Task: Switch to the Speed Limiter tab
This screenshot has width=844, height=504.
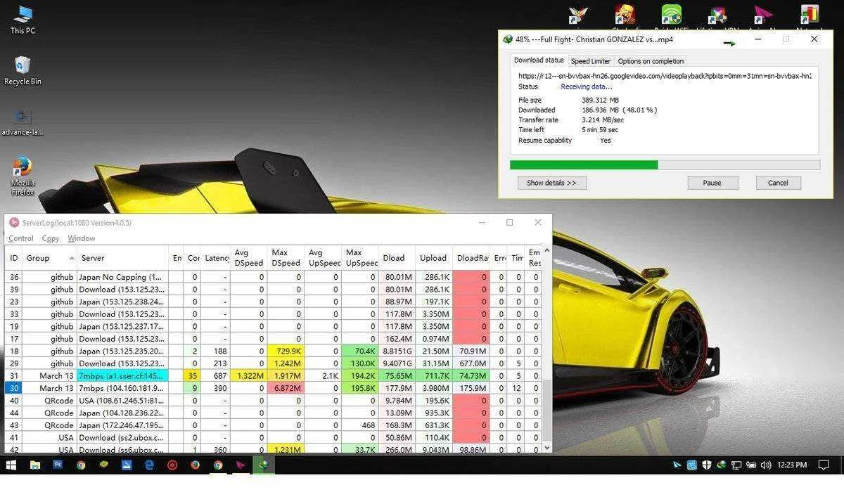Action: coord(591,61)
